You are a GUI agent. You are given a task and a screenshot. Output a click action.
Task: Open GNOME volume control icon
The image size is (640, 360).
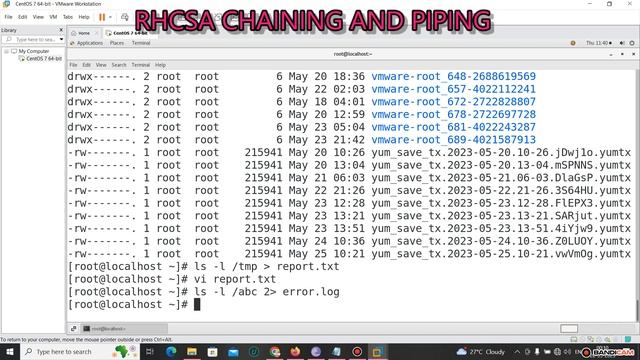click(x=622, y=43)
